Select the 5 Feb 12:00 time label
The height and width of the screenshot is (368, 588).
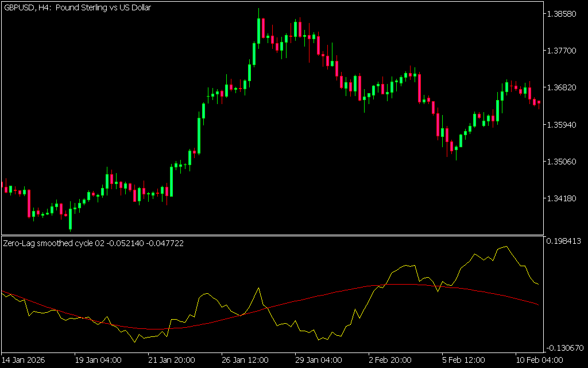(464, 361)
